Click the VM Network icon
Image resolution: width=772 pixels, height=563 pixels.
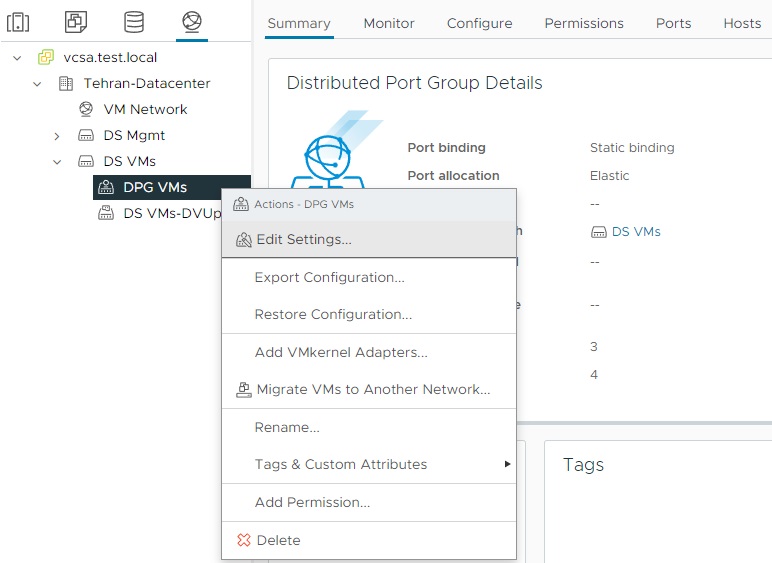click(x=86, y=110)
